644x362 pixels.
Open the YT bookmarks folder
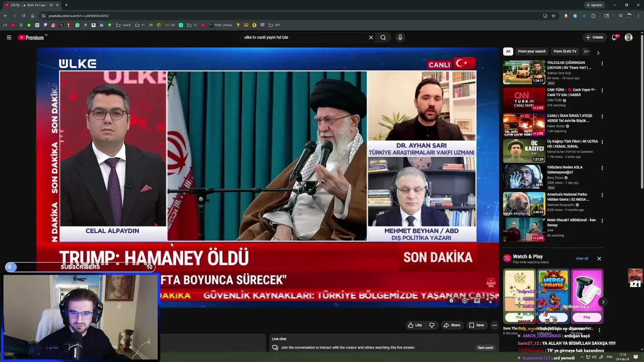(140, 25)
